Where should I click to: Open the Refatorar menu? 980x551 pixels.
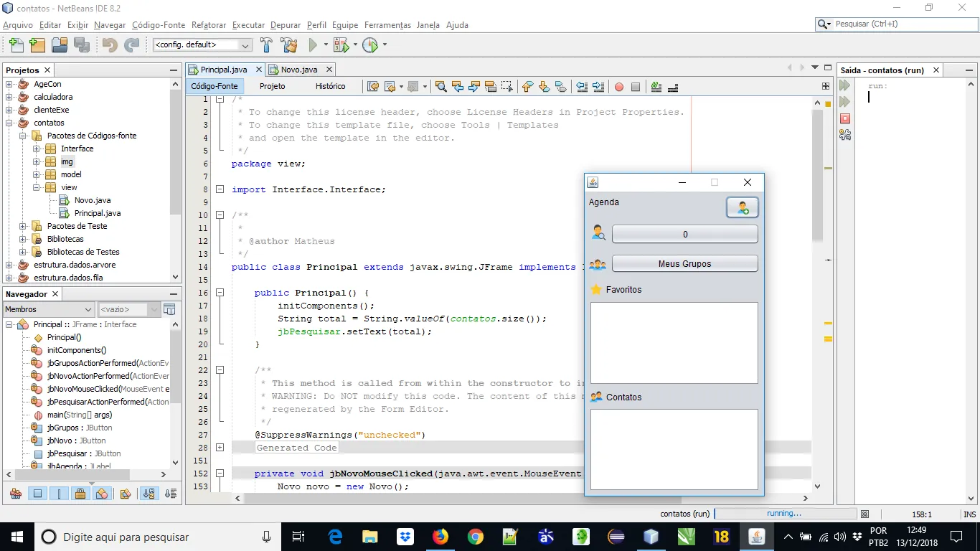pyautogui.click(x=209, y=25)
